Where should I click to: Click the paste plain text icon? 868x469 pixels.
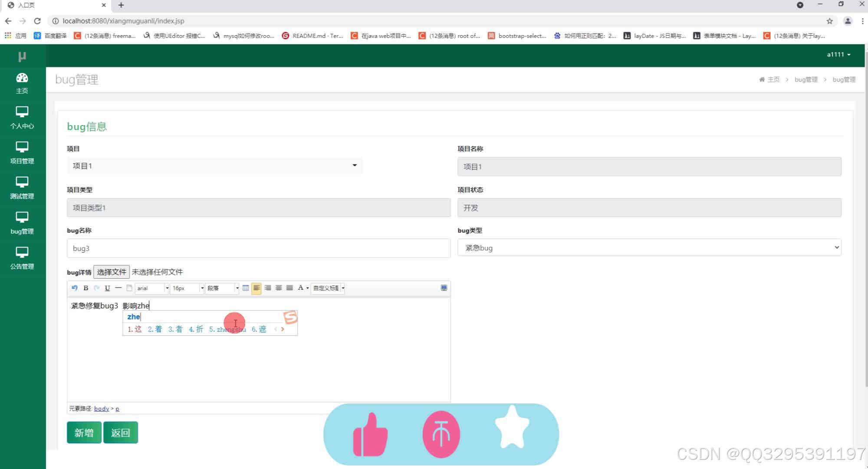tap(129, 288)
